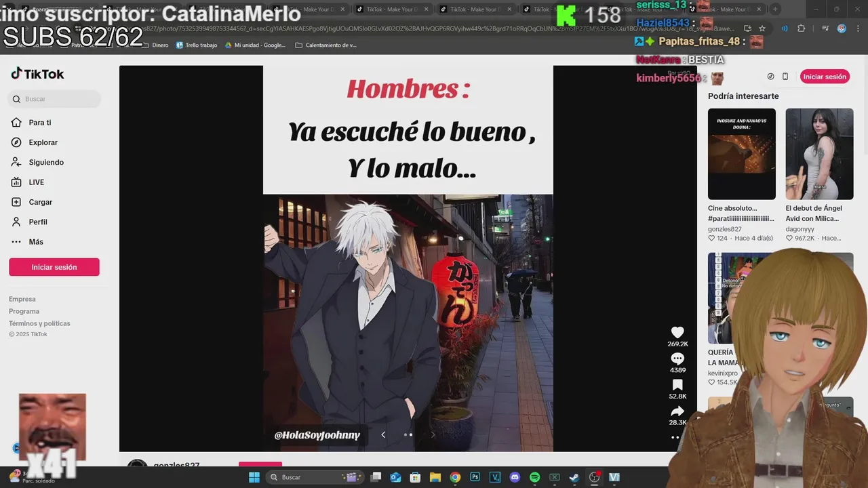This screenshot has width=868, height=488.
Task: Click the top-right Iniciar sesión button
Action: point(825,77)
